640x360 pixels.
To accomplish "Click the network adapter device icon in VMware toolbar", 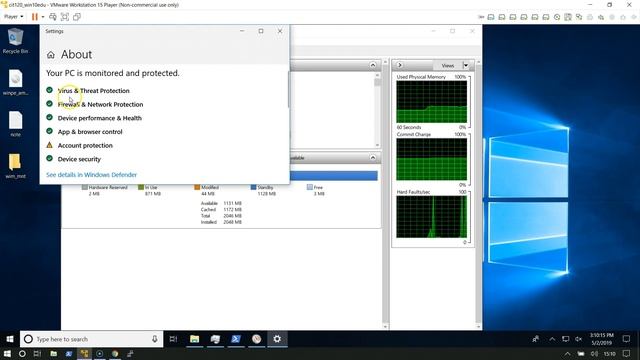I will (x=579, y=17).
